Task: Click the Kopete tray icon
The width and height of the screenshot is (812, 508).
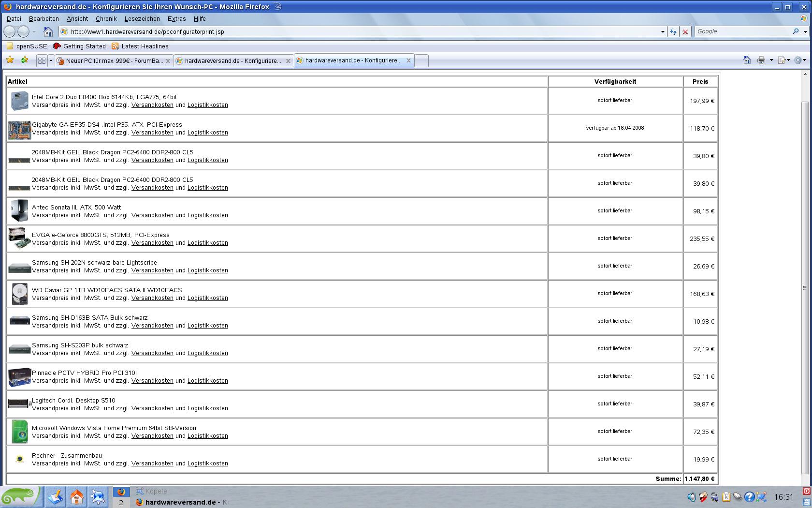Action: tap(761, 497)
